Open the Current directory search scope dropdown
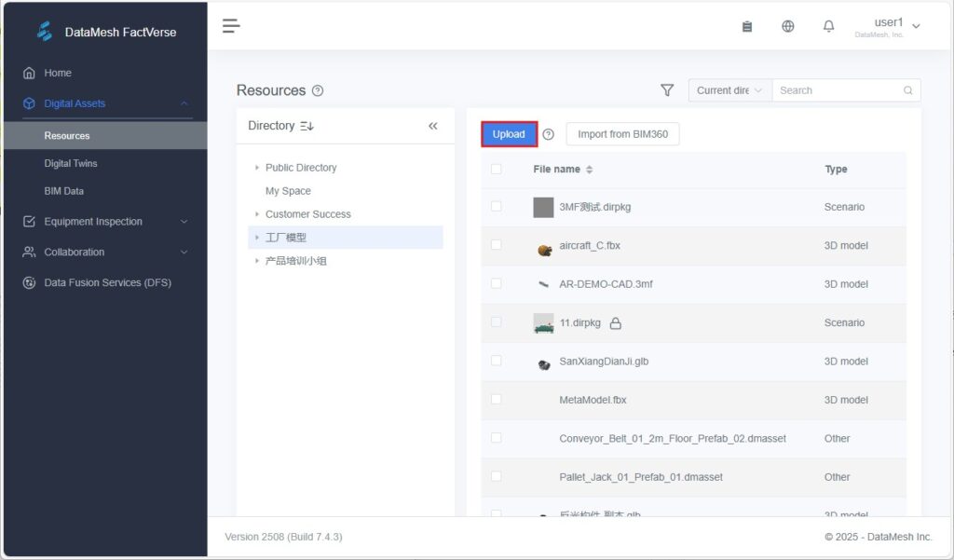This screenshot has width=954, height=560. tap(729, 90)
